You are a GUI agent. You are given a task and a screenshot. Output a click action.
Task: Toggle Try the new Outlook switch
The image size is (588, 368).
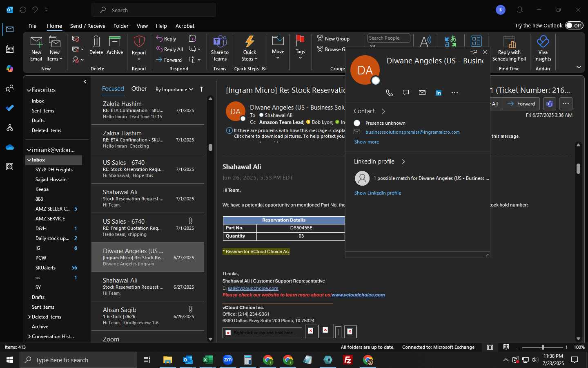(x=575, y=25)
